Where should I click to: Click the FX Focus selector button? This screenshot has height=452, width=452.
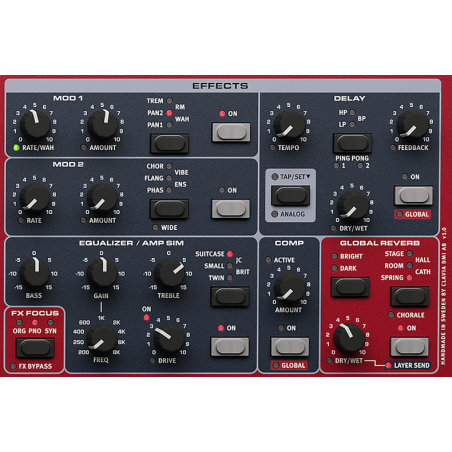pyautogui.click(x=35, y=348)
